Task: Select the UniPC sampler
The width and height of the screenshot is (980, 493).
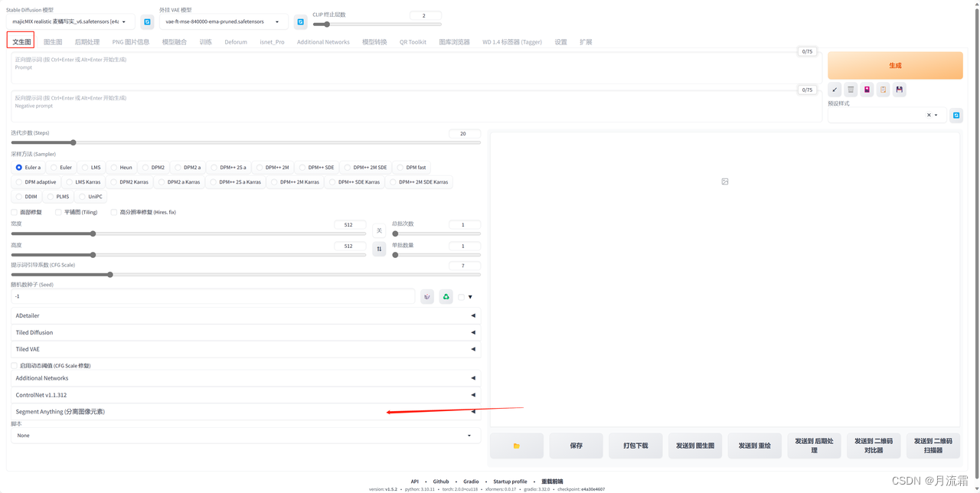Action: [90, 197]
